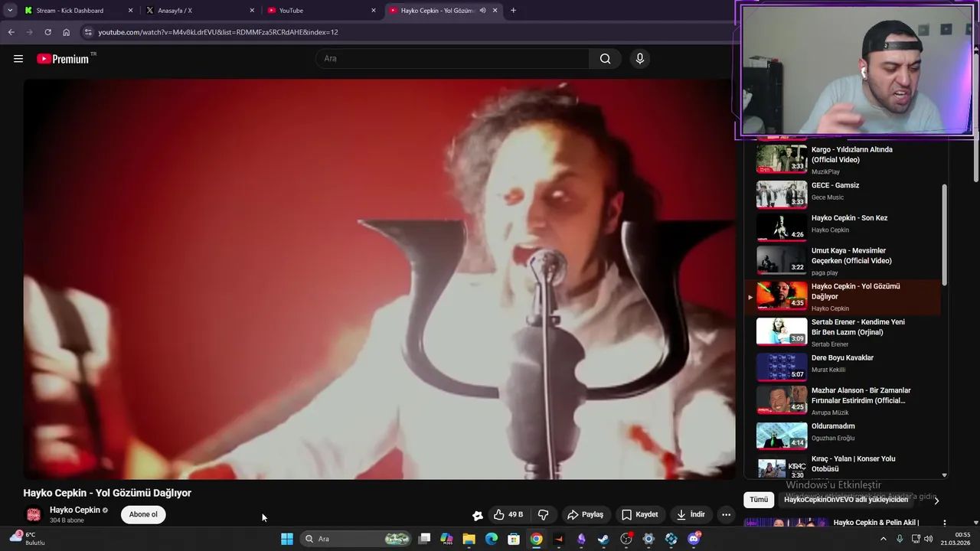Screen dimensions: 980x551
Task: Click the sparkle icon beside like button
Action: coord(478,515)
